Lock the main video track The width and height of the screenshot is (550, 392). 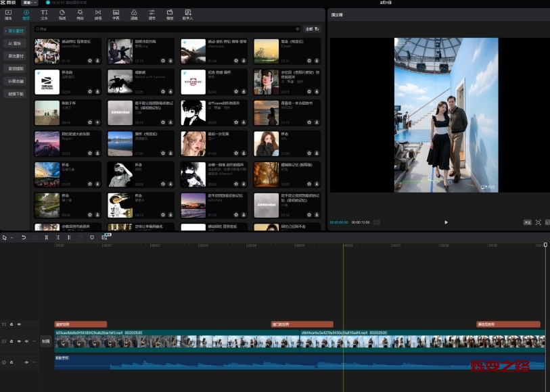[12, 341]
